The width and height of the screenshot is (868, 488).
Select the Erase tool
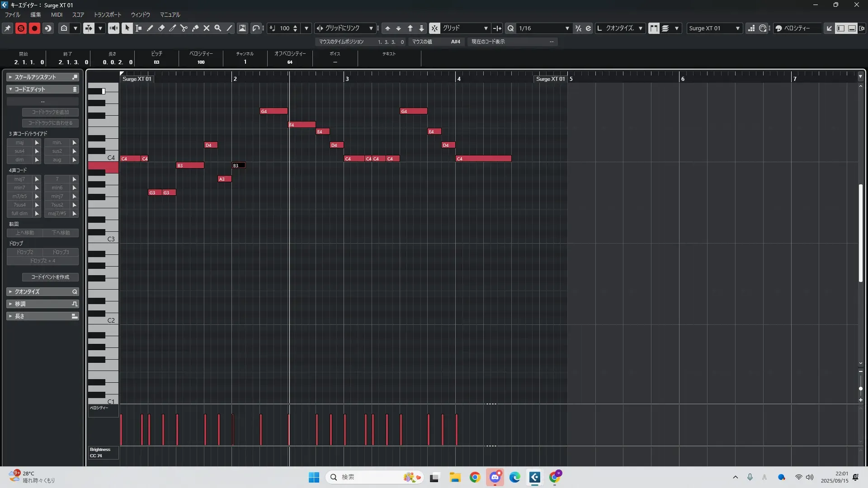point(161,28)
